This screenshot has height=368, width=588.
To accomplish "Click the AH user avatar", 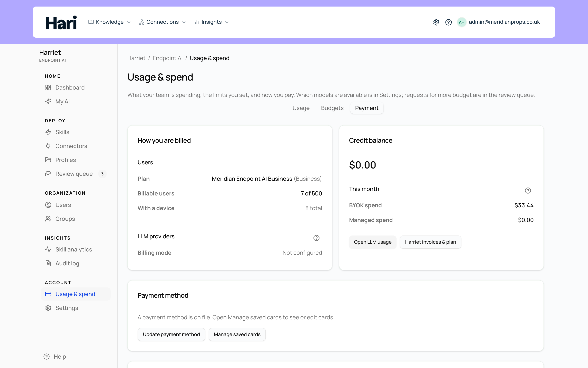I will [x=462, y=22].
